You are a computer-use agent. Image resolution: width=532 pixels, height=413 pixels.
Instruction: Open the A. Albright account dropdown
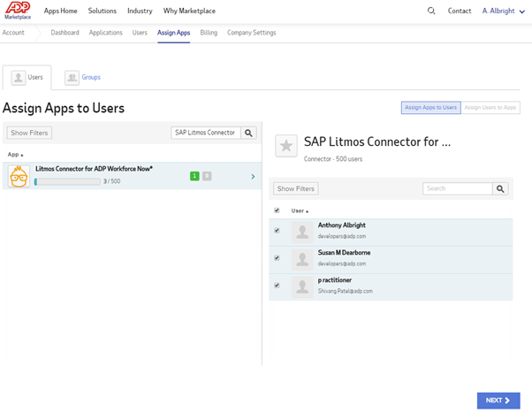click(x=504, y=11)
